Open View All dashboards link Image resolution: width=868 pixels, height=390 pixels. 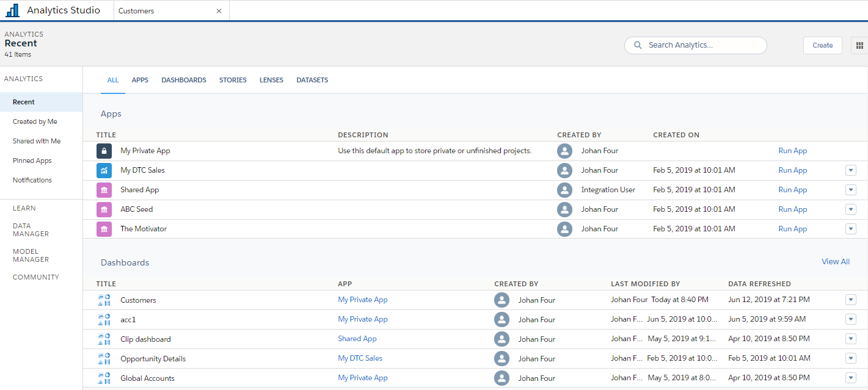(835, 262)
